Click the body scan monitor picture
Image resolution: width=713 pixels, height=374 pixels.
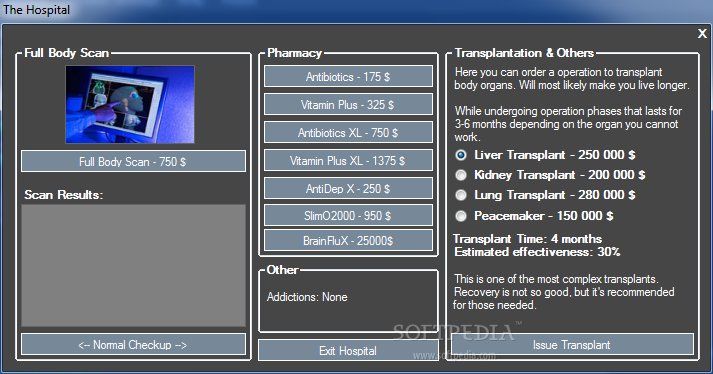130,104
